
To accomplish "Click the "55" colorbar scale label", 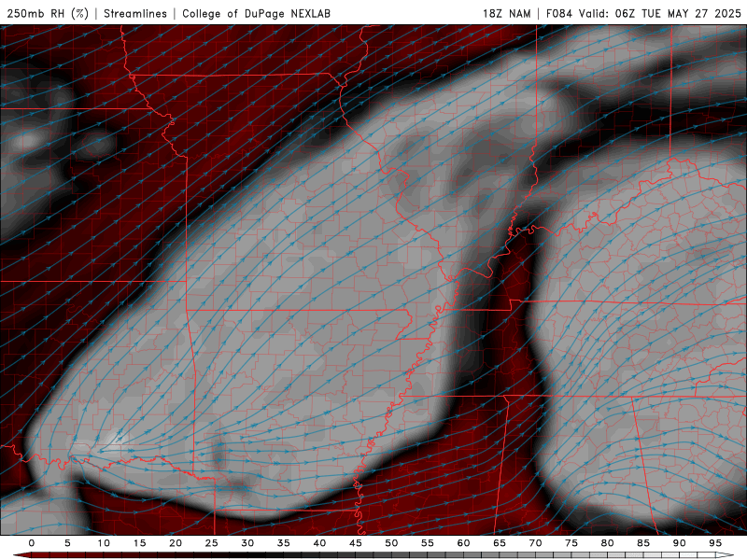I will click(x=428, y=543).
